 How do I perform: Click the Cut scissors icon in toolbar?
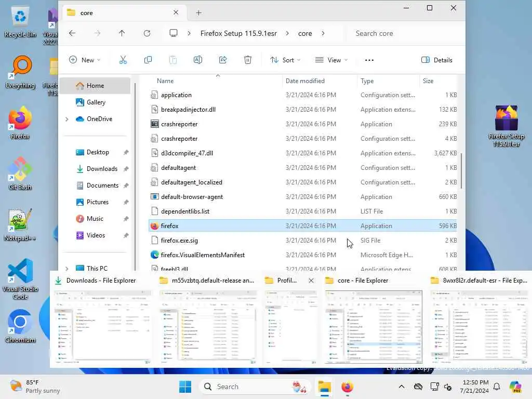click(x=123, y=60)
